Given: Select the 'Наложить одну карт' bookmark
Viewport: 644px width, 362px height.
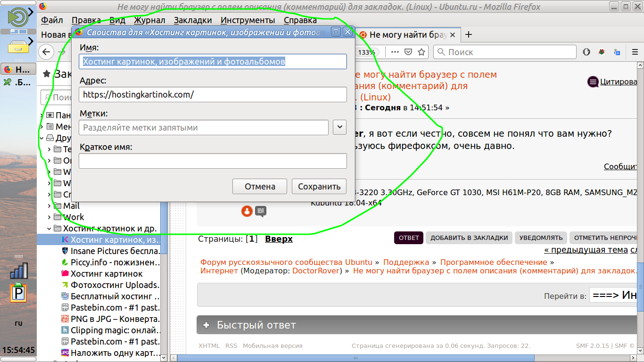Looking at the screenshot, I should (111, 353).
